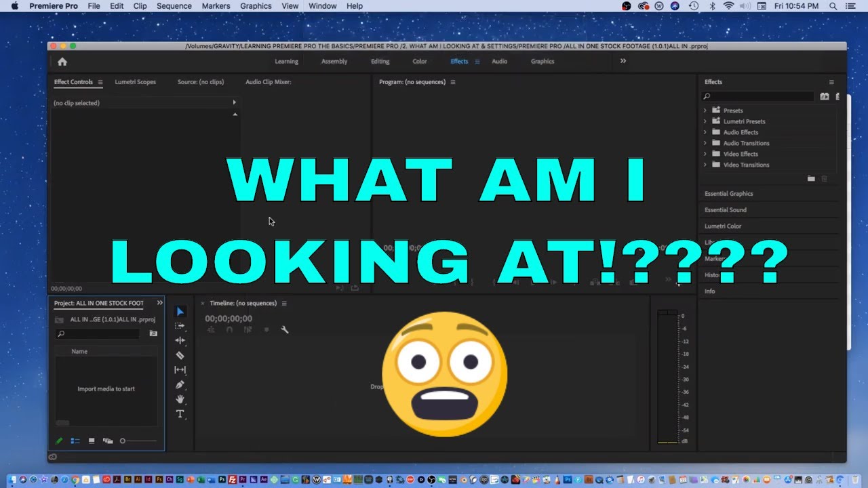Open Essential Graphics panel
868x488 pixels.
pos(729,194)
